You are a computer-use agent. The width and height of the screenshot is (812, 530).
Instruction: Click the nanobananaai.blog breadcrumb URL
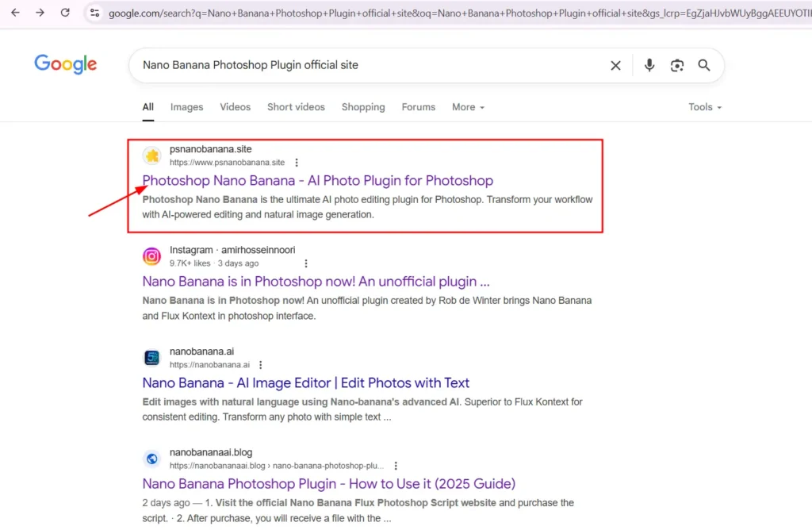tap(277, 466)
